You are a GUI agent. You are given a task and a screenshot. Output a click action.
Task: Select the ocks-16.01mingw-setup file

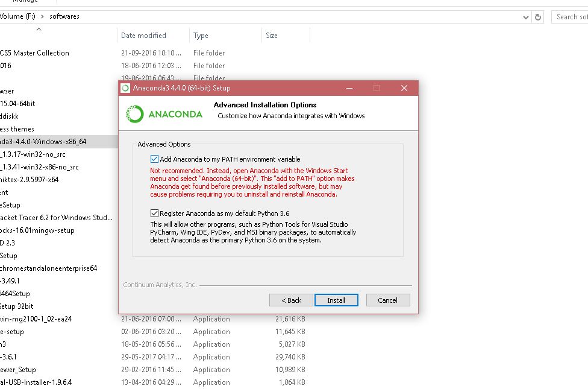37,230
